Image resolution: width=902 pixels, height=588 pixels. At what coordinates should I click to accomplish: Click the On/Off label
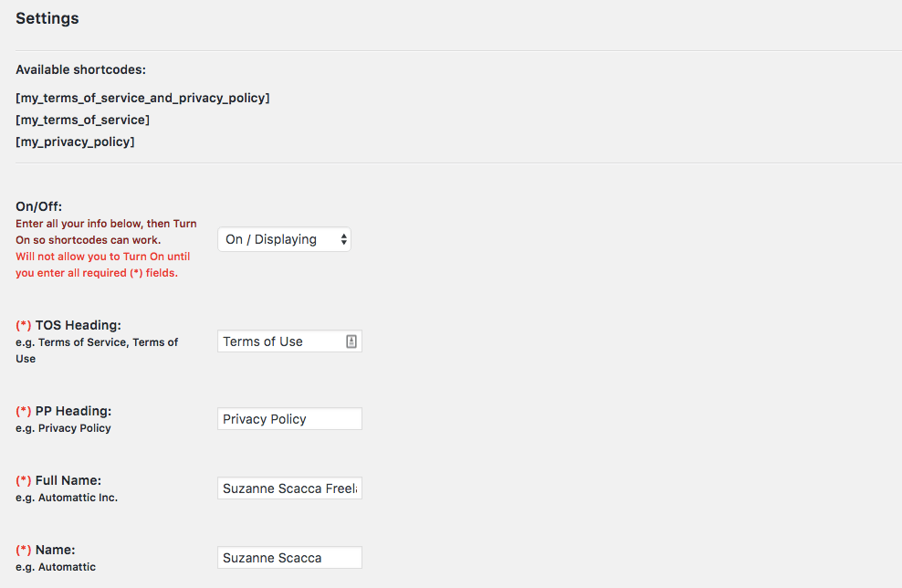coord(38,206)
